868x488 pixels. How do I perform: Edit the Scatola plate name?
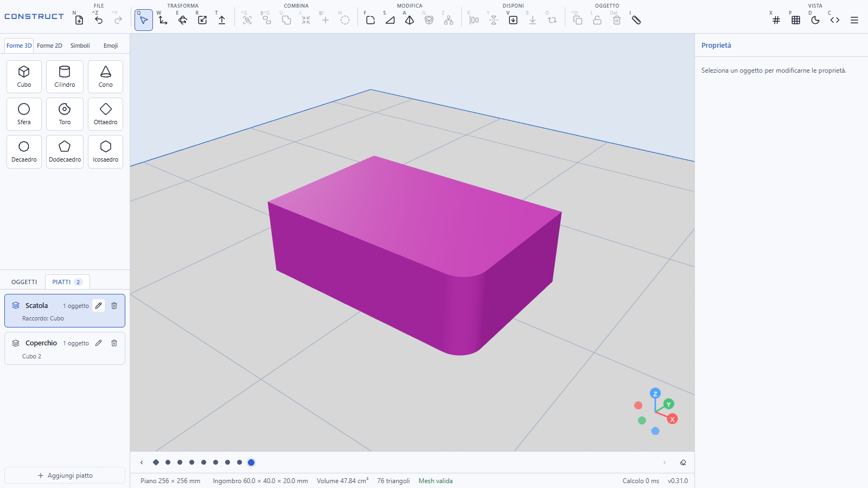point(98,305)
